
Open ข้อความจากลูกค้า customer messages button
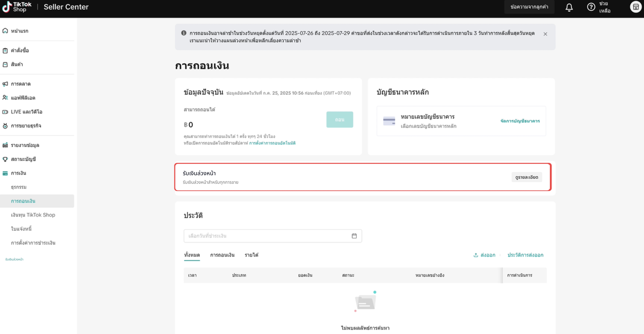[529, 7]
